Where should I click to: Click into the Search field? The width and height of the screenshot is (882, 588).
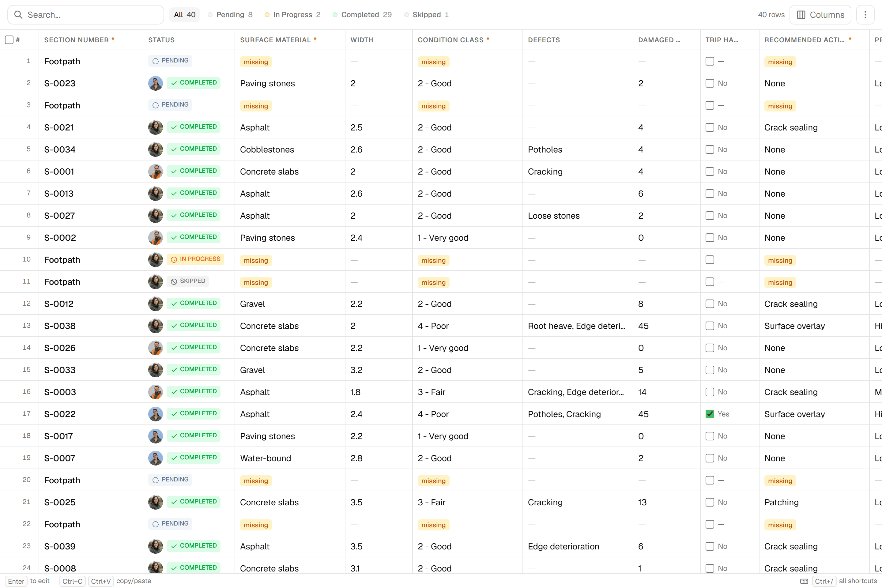pos(85,15)
